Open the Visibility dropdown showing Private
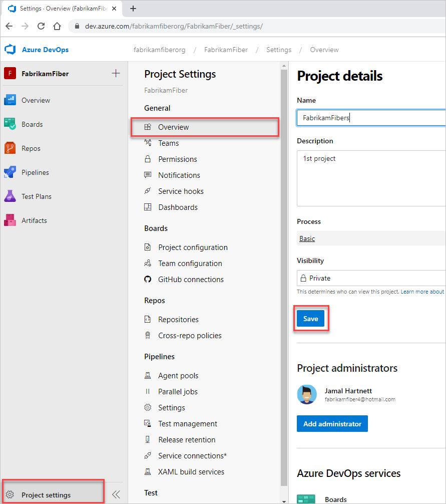 coord(371,278)
